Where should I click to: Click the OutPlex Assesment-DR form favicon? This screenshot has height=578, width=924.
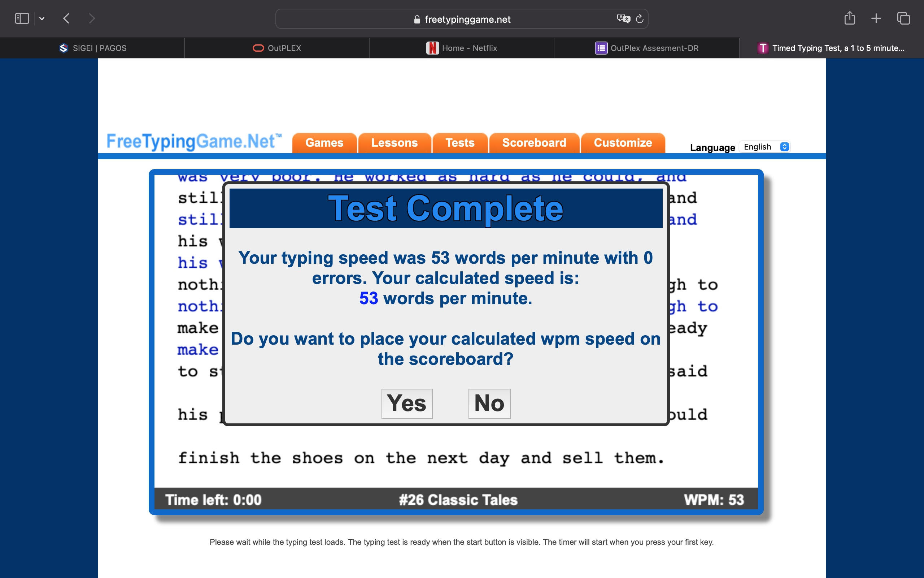point(601,48)
